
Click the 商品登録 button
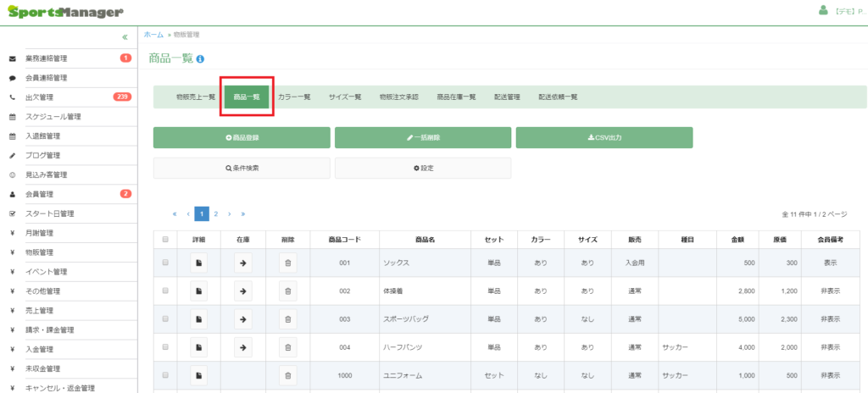[x=242, y=138]
